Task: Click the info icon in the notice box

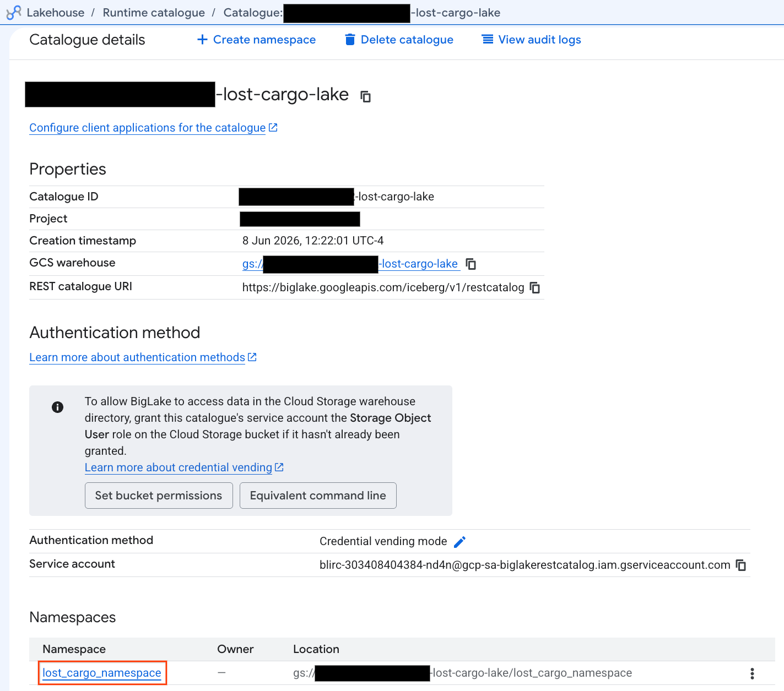Action: click(57, 407)
